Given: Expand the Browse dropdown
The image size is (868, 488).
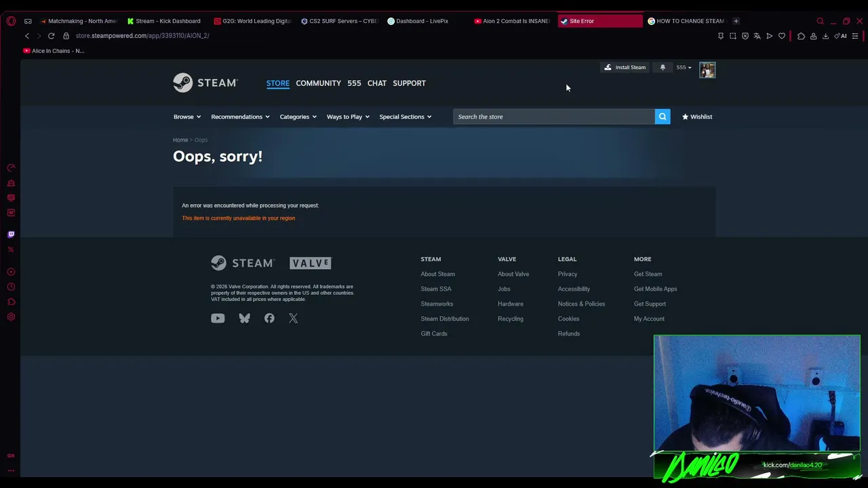Looking at the screenshot, I should click(x=187, y=117).
